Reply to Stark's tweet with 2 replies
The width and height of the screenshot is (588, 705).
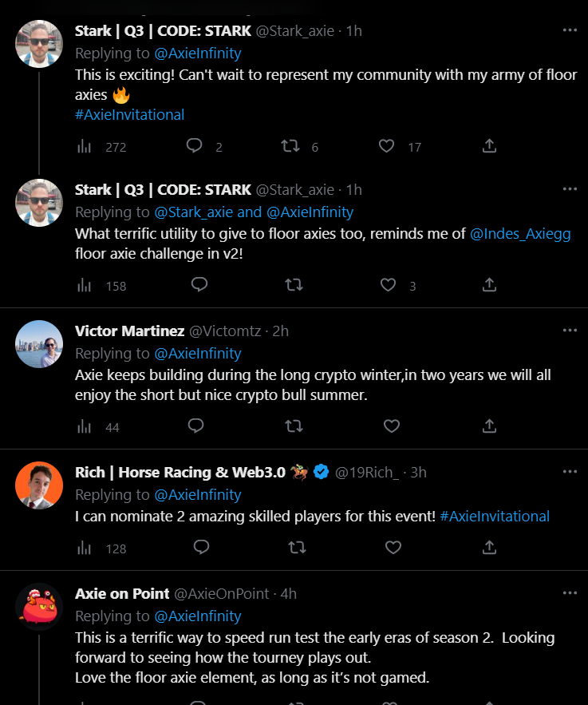[194, 146]
